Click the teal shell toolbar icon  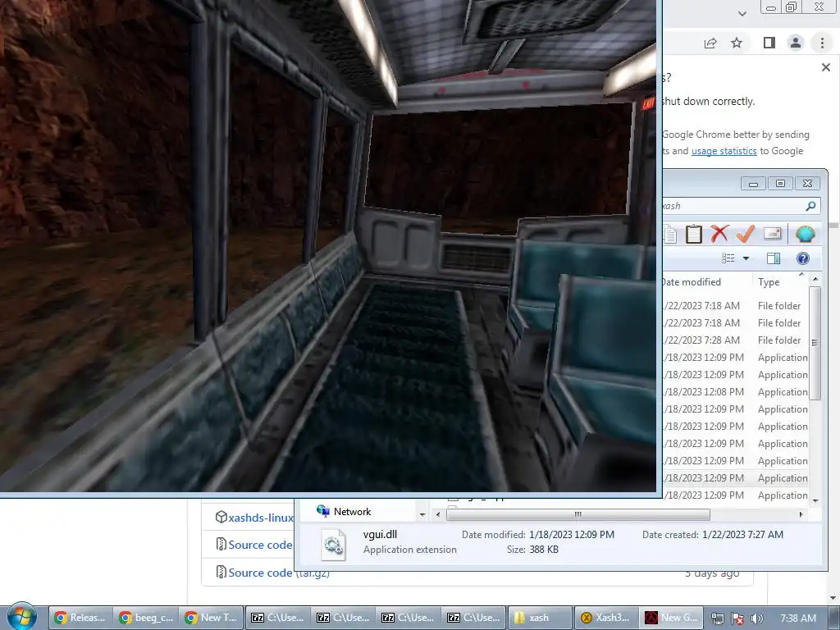806,234
